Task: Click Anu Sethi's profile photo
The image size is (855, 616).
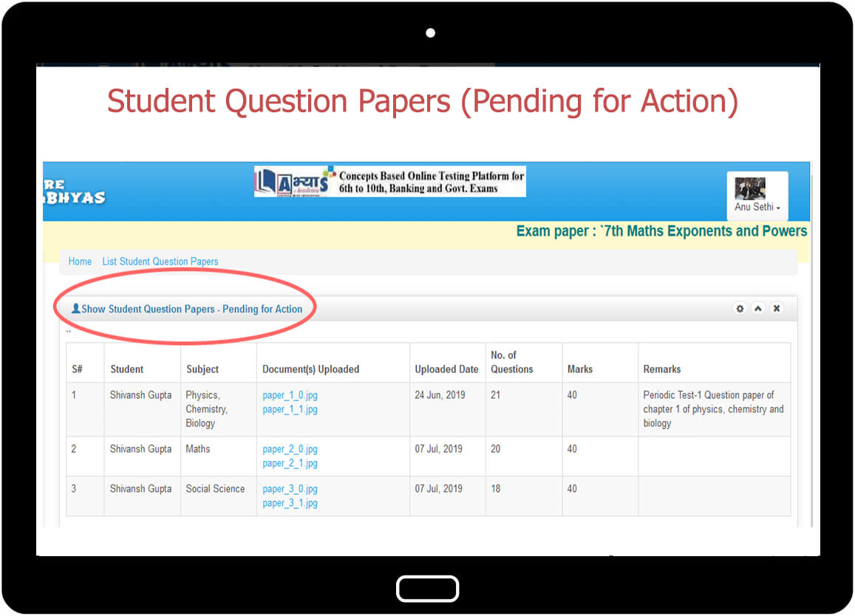Action: coord(750,188)
